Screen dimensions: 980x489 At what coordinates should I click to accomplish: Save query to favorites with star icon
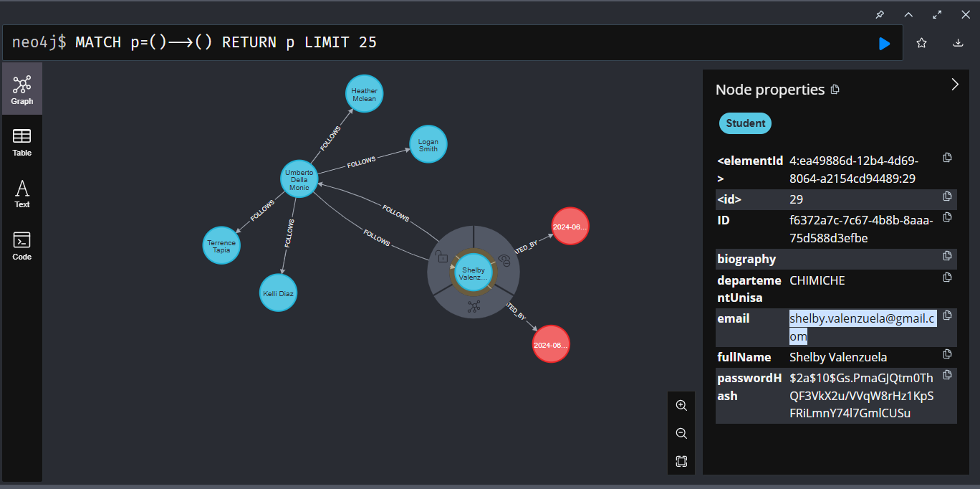921,43
